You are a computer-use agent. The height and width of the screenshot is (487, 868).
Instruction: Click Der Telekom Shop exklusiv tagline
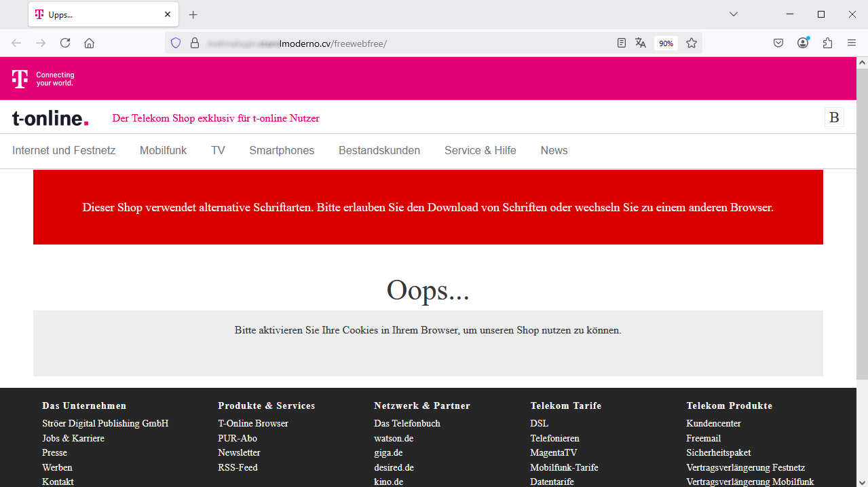tap(216, 118)
